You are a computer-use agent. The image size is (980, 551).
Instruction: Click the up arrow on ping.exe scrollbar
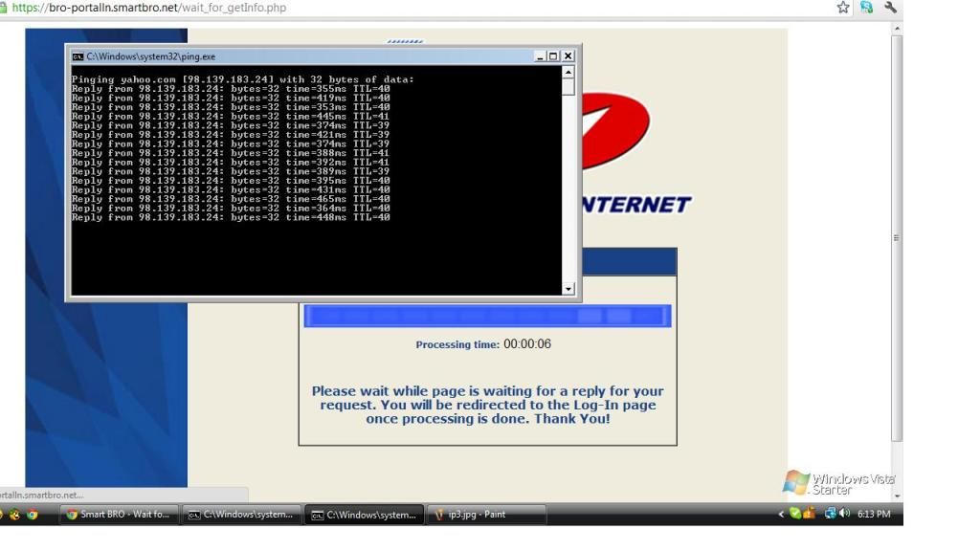[568, 72]
